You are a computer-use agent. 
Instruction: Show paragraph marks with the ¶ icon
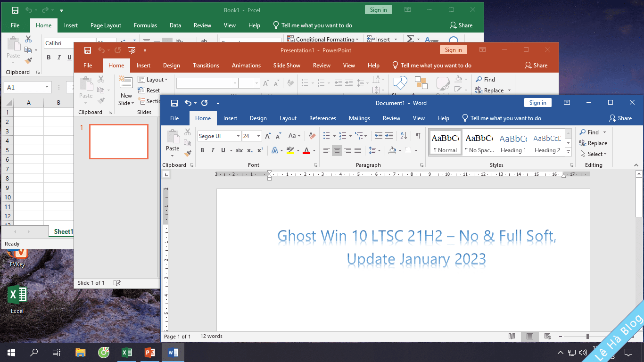point(417,136)
